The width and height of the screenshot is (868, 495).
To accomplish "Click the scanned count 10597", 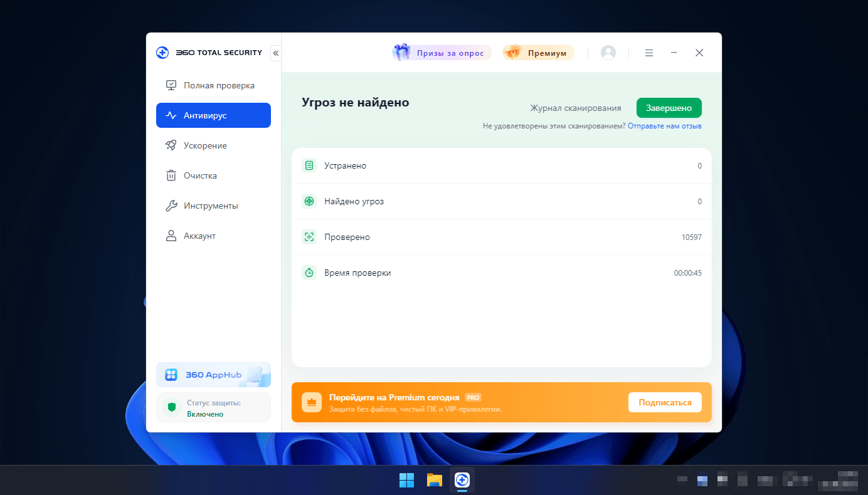I will pos(692,237).
